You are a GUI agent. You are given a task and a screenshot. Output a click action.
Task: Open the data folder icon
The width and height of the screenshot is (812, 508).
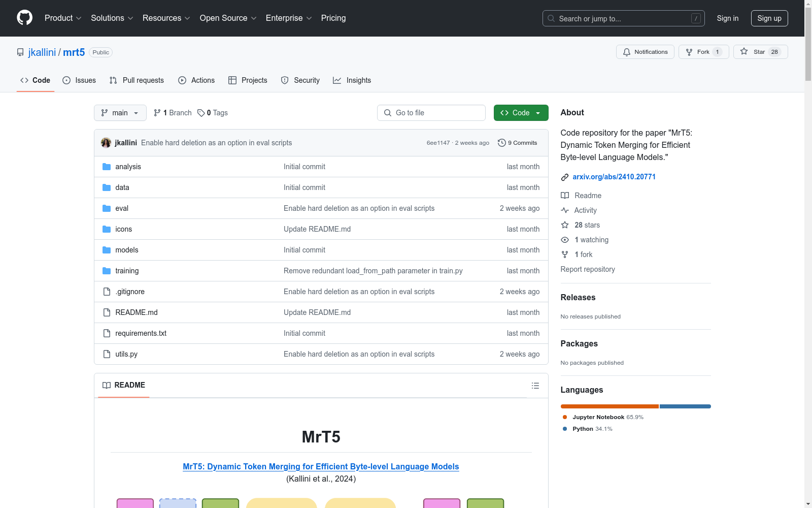click(107, 187)
